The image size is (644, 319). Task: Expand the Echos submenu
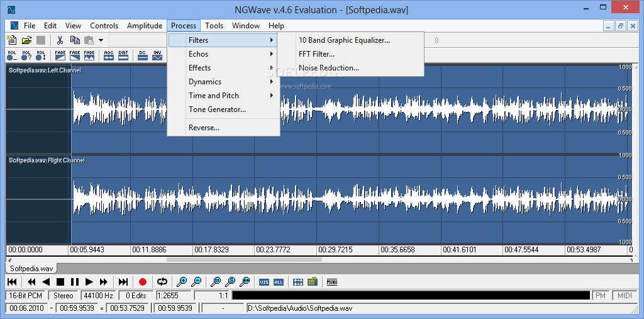tap(223, 54)
